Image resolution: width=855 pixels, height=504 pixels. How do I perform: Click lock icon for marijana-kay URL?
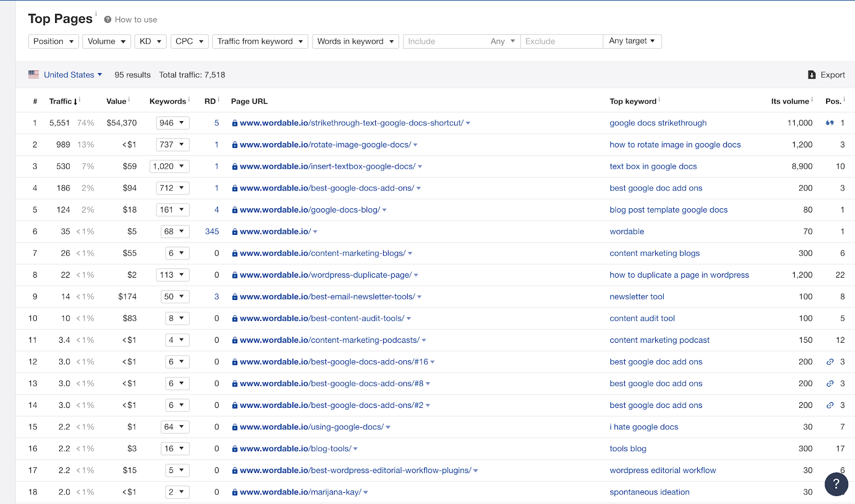[x=235, y=492]
